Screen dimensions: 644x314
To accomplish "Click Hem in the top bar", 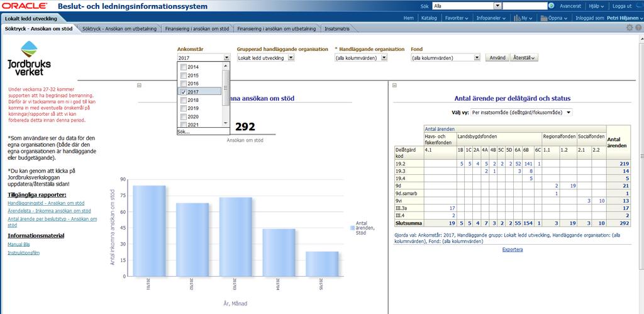I will (x=408, y=18).
